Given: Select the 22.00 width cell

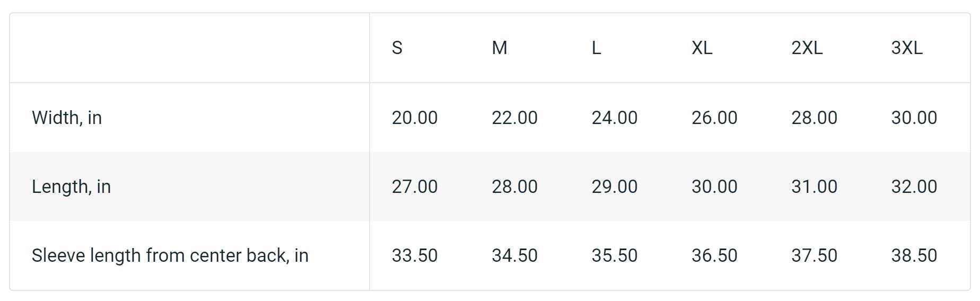Looking at the screenshot, I should coord(514,118).
